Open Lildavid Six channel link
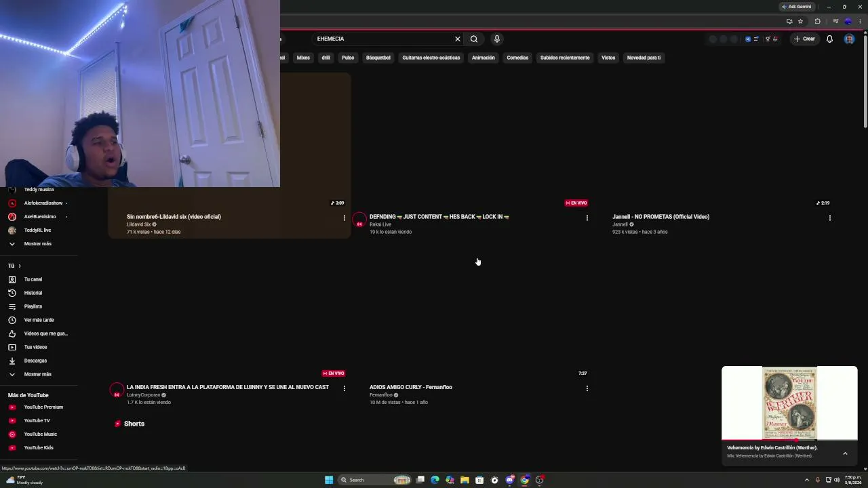 point(138,224)
